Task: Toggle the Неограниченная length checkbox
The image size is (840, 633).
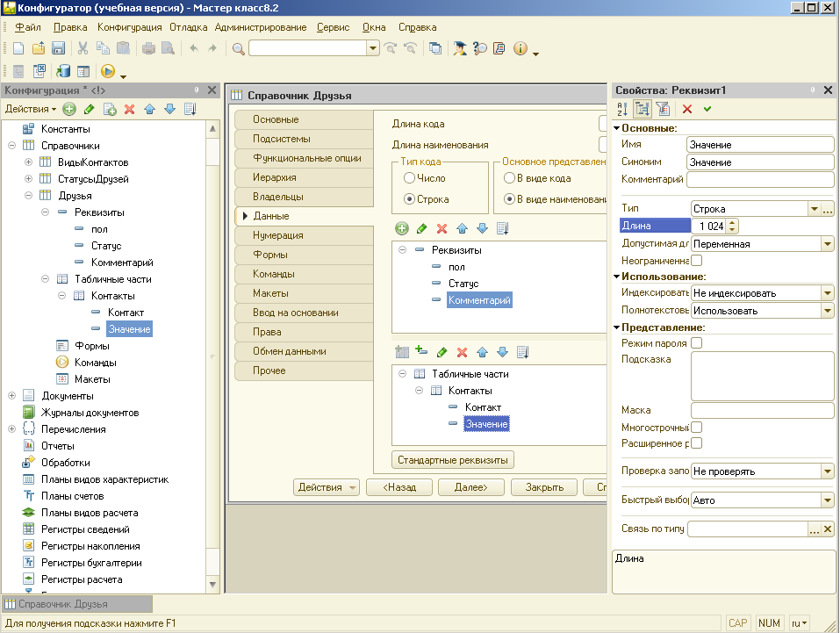Action: coord(697,261)
